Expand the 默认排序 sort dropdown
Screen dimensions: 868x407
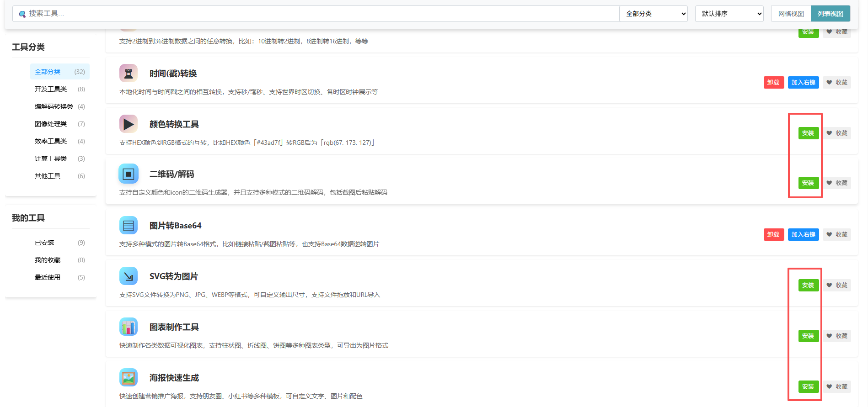(729, 14)
